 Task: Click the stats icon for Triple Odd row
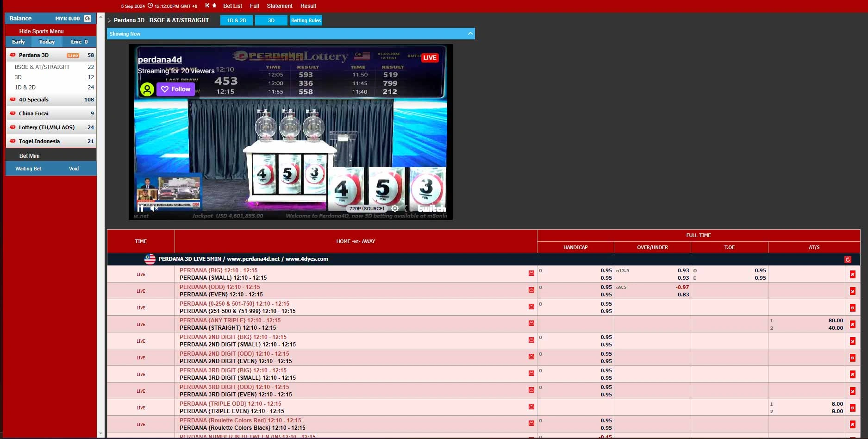pyautogui.click(x=531, y=407)
